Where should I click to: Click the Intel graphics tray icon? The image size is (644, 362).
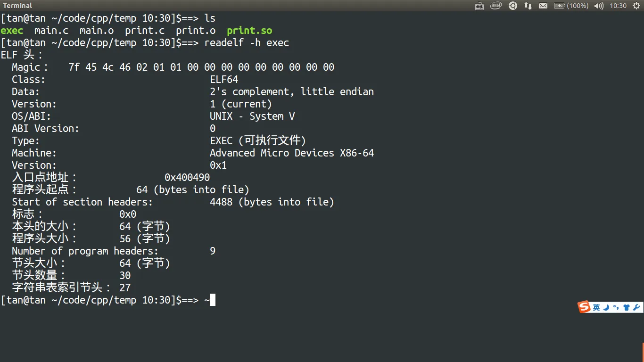coord(496,6)
